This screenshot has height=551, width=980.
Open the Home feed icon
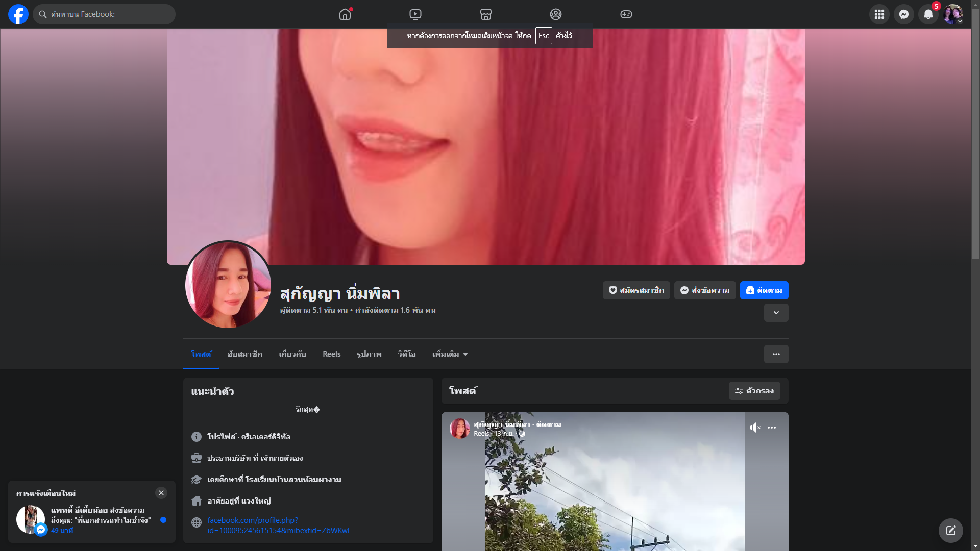[345, 14]
